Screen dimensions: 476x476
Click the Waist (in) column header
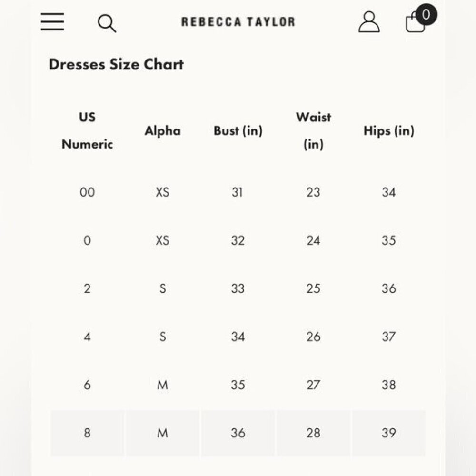[313, 130]
